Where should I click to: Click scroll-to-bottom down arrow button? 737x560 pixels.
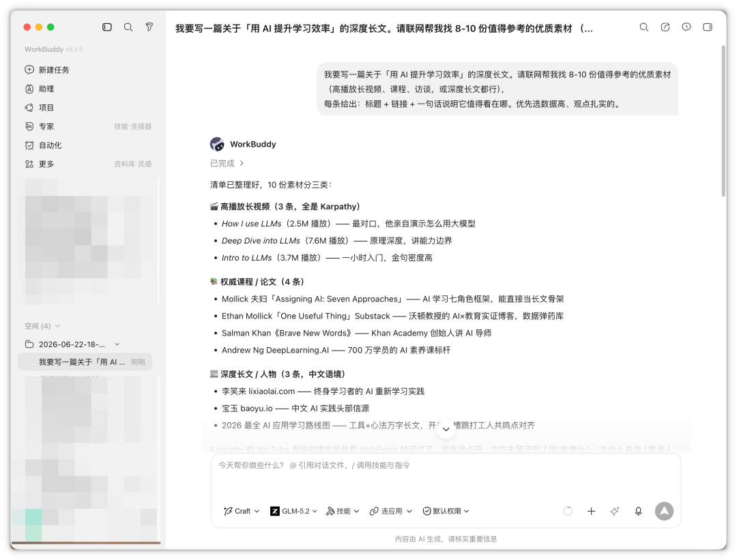[x=446, y=429]
